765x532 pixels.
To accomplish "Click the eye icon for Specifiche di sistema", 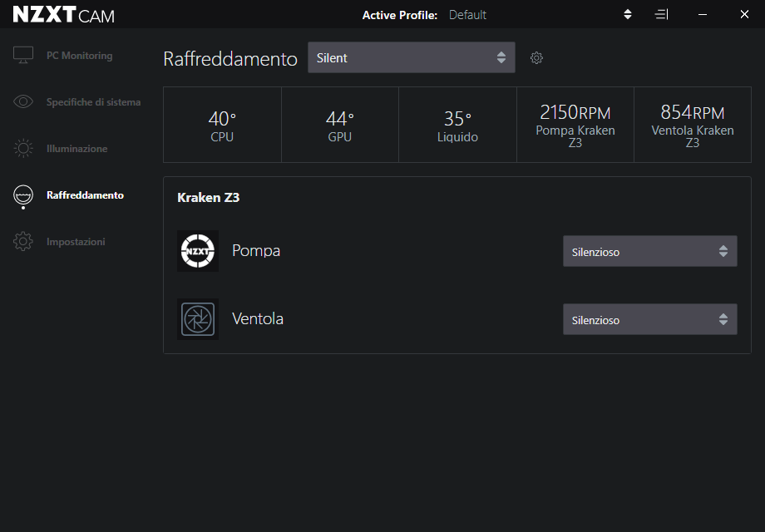I will point(23,102).
